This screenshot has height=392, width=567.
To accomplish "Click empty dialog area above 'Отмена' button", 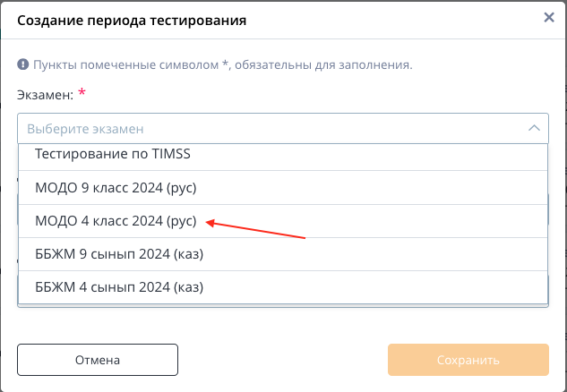I will (x=98, y=325).
